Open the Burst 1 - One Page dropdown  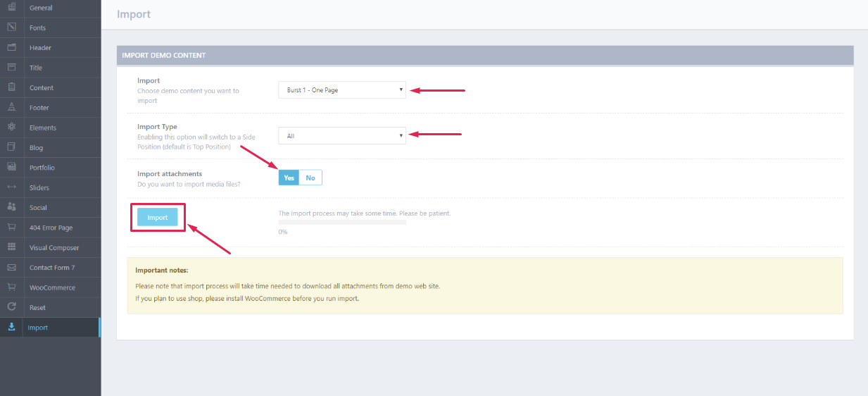click(x=342, y=90)
